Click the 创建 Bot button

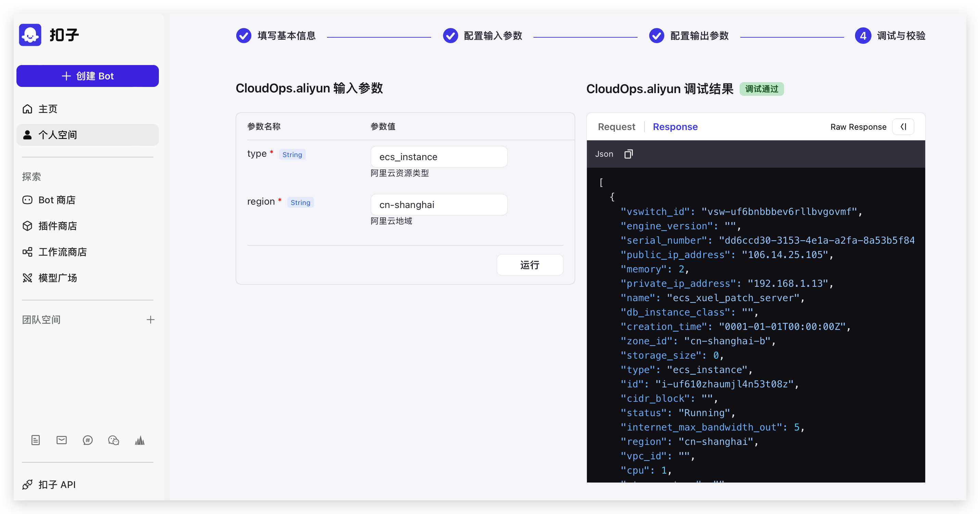(x=88, y=76)
